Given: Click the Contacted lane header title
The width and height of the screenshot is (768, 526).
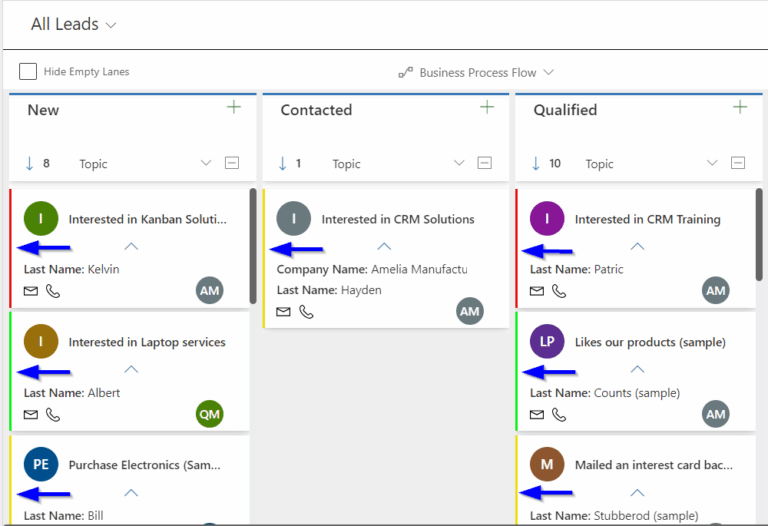Looking at the screenshot, I should pyautogui.click(x=316, y=110).
